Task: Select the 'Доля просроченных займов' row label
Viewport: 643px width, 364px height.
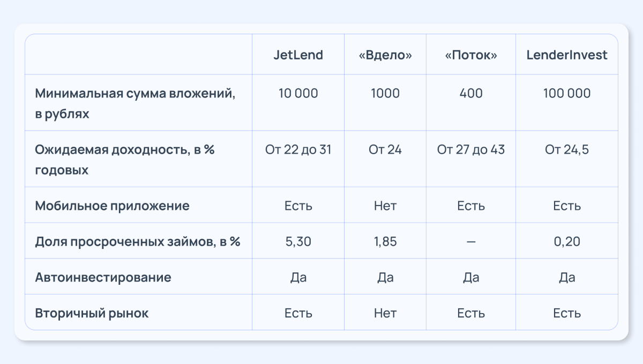Action: (x=138, y=241)
